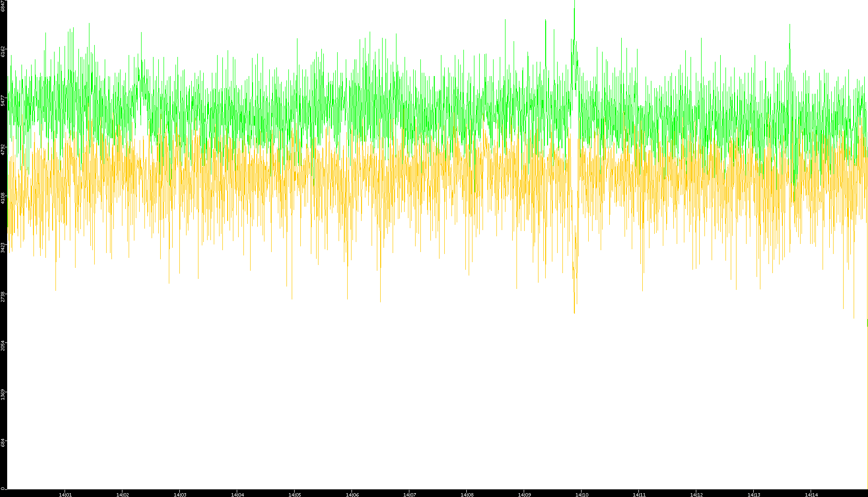Click the 3423 y-axis value label
The image size is (868, 497).
[3, 247]
